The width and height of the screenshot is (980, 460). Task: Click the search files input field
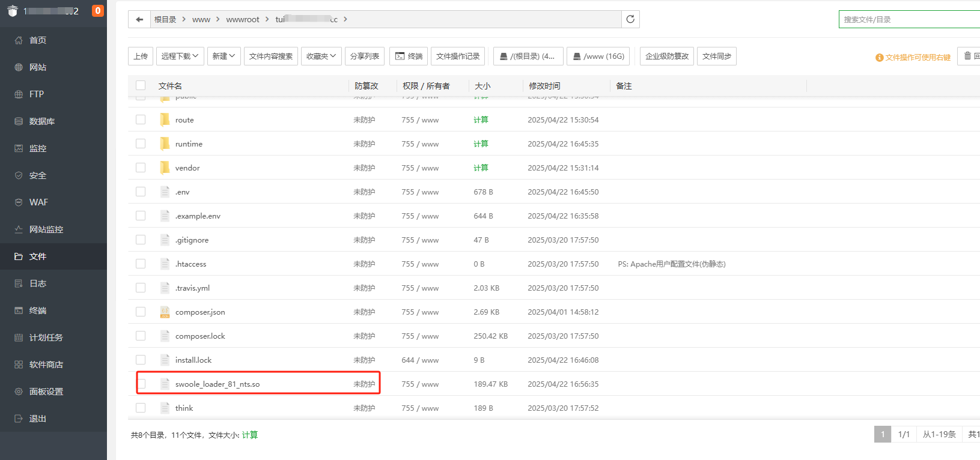click(x=907, y=19)
